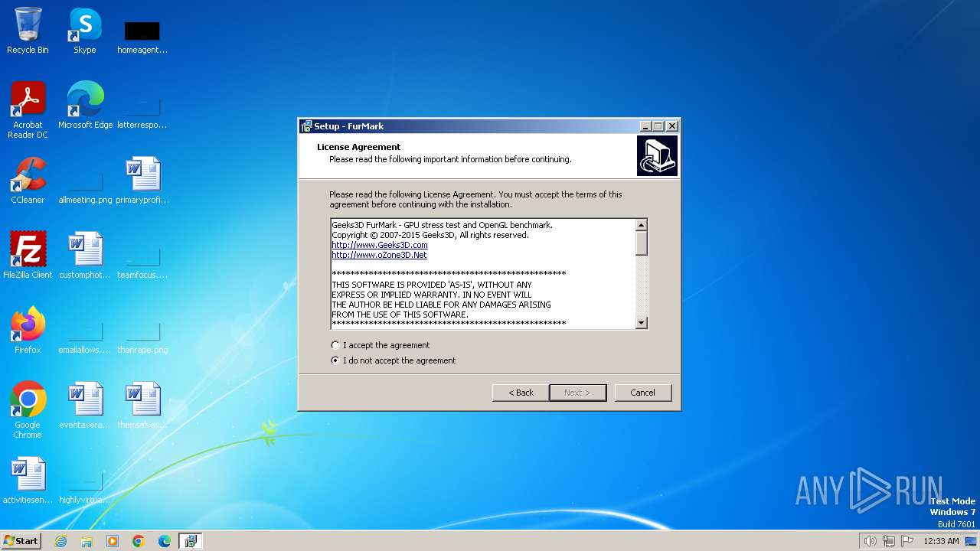Launch Chrome from the taskbar
The width and height of the screenshot is (980, 551).
[139, 541]
